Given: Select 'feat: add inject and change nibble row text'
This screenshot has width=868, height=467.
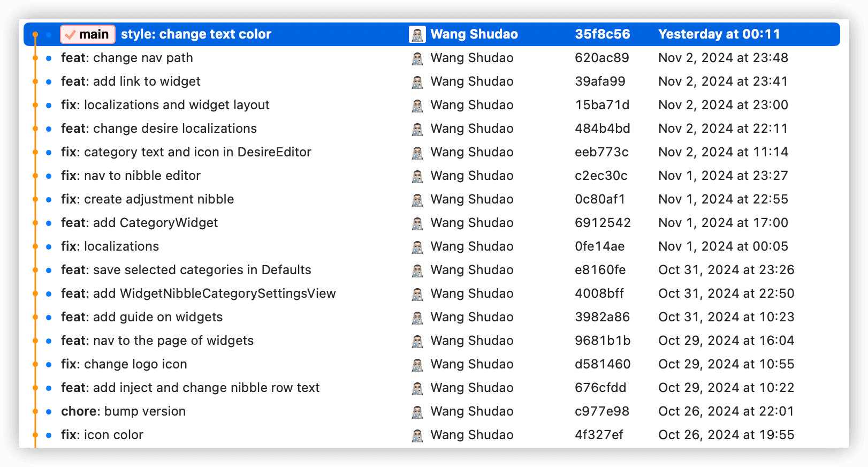Looking at the screenshot, I should pyautogui.click(x=190, y=388).
